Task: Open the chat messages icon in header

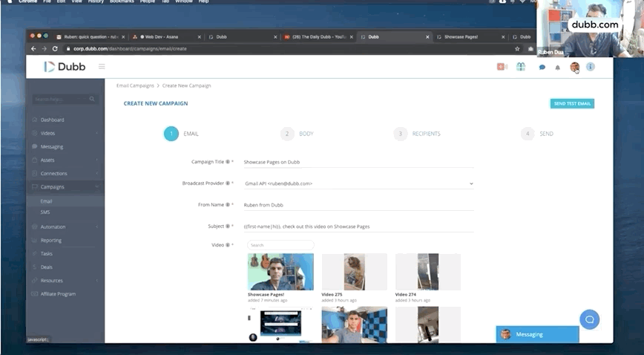Action: (x=542, y=67)
